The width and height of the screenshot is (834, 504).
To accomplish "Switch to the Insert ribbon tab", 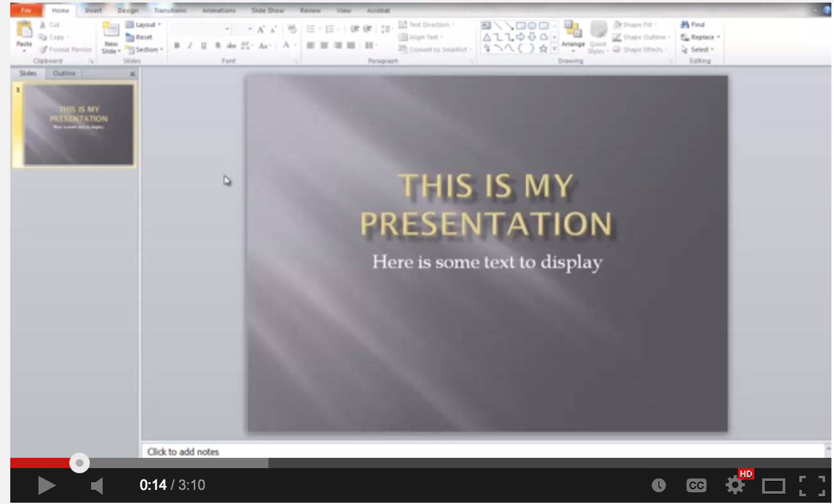I will pyautogui.click(x=93, y=10).
